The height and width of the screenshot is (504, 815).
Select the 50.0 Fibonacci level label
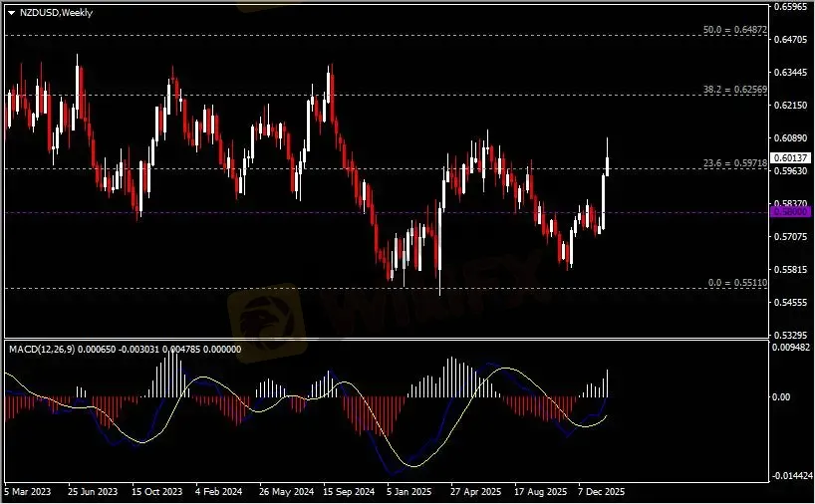pos(734,30)
